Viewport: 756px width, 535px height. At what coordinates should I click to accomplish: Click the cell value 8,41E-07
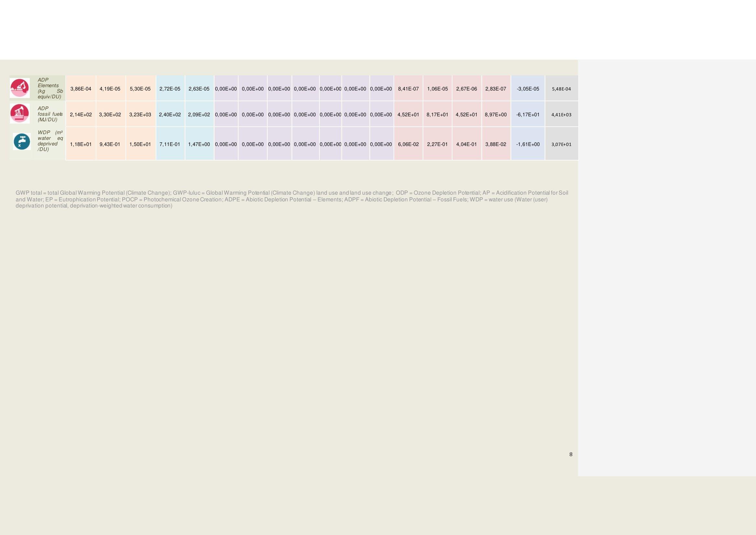408,89
